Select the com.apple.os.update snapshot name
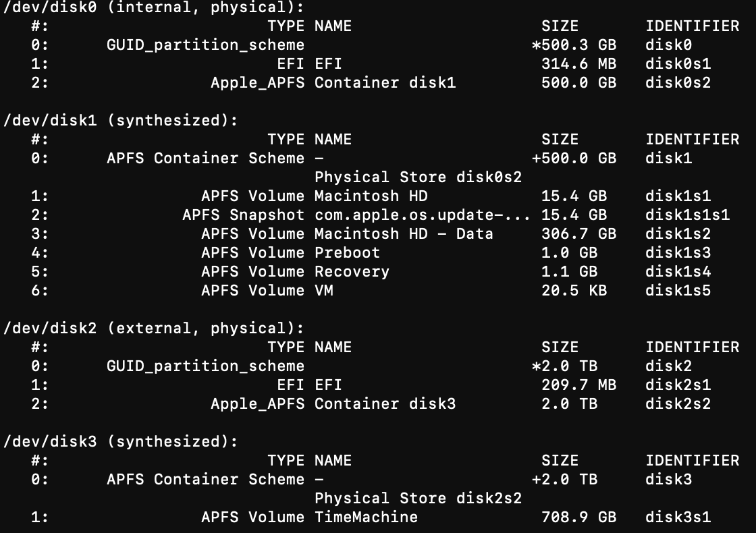Image resolution: width=756 pixels, height=533 pixels. click(423, 215)
